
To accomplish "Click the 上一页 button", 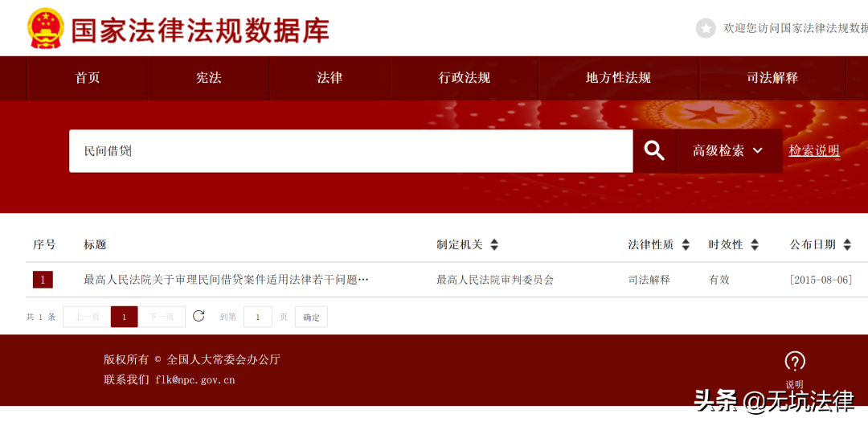I will pyautogui.click(x=87, y=317).
